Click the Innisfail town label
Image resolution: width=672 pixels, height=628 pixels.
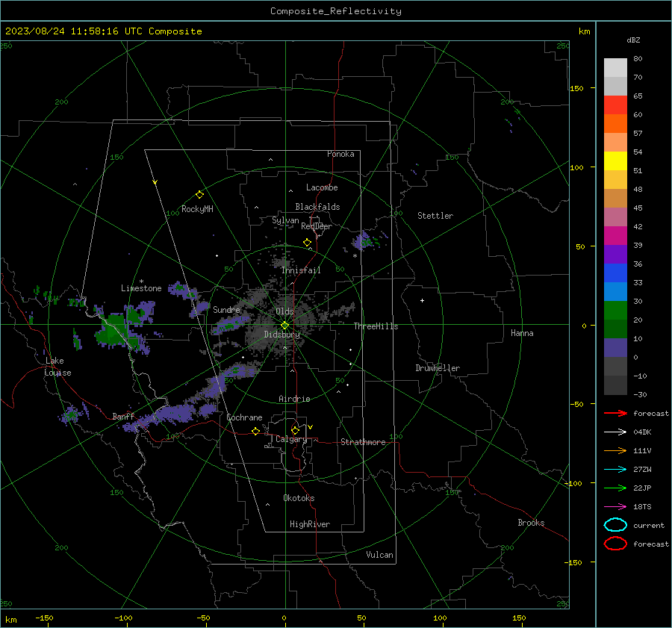[x=301, y=270]
